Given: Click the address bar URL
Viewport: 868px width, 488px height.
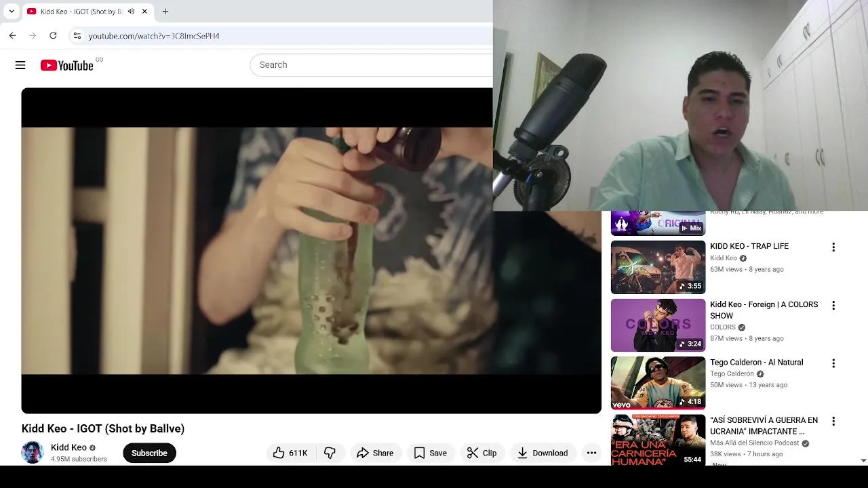Looking at the screenshot, I should (x=154, y=36).
